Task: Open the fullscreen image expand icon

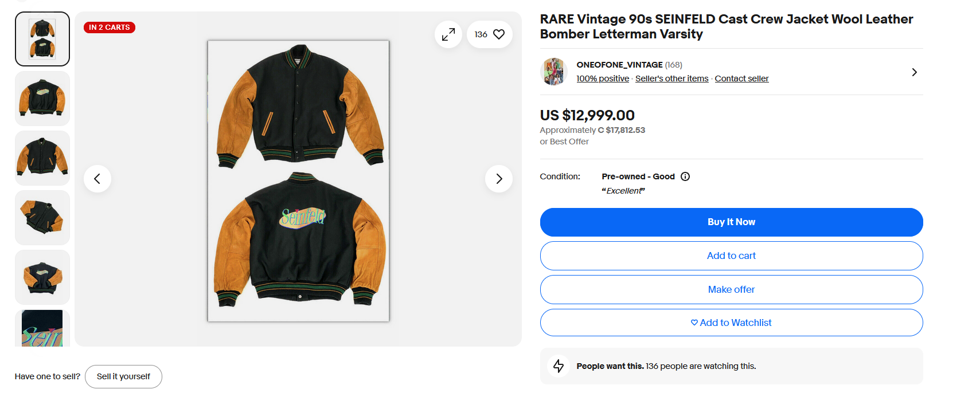Action: (448, 34)
